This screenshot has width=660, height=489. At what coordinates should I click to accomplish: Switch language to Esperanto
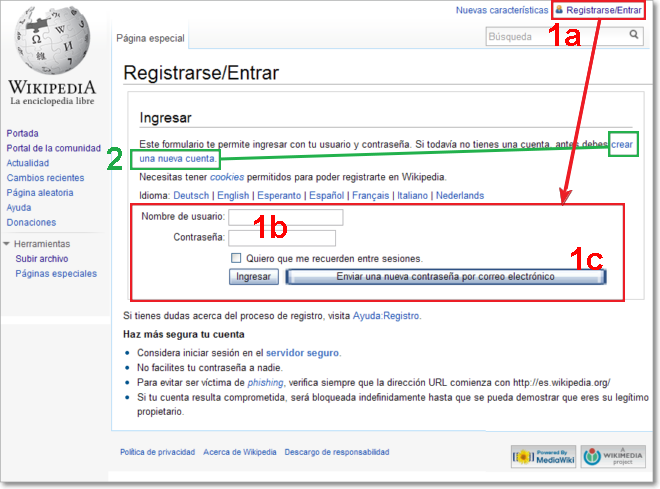(279, 196)
